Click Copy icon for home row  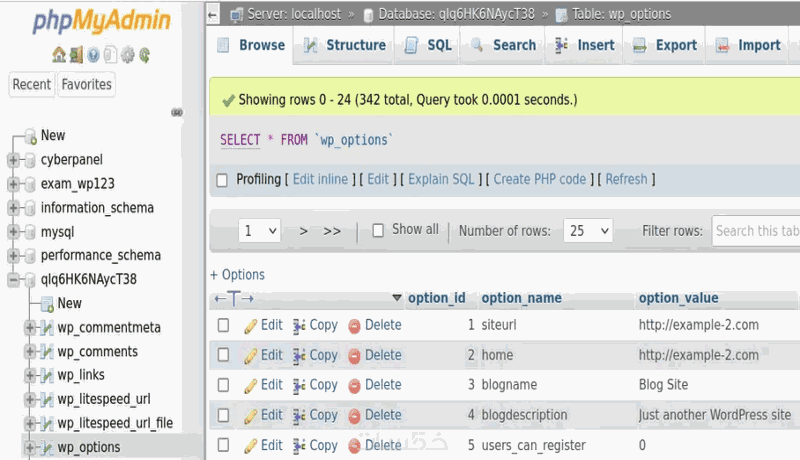click(299, 356)
